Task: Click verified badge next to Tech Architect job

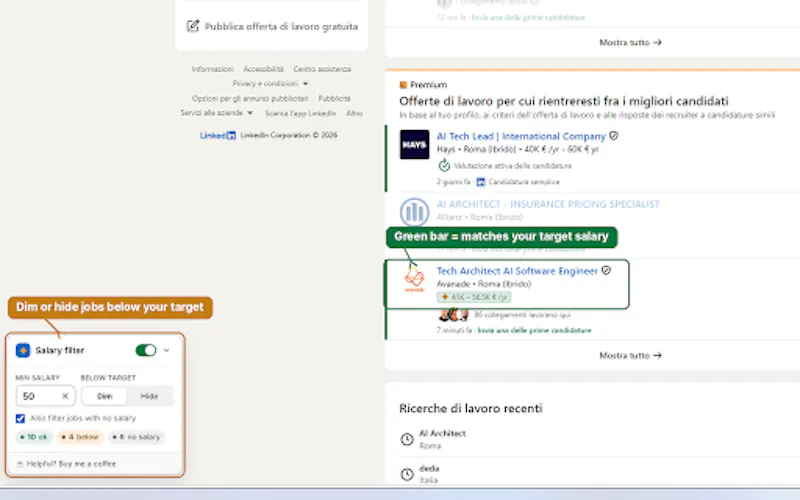Action: (606, 270)
